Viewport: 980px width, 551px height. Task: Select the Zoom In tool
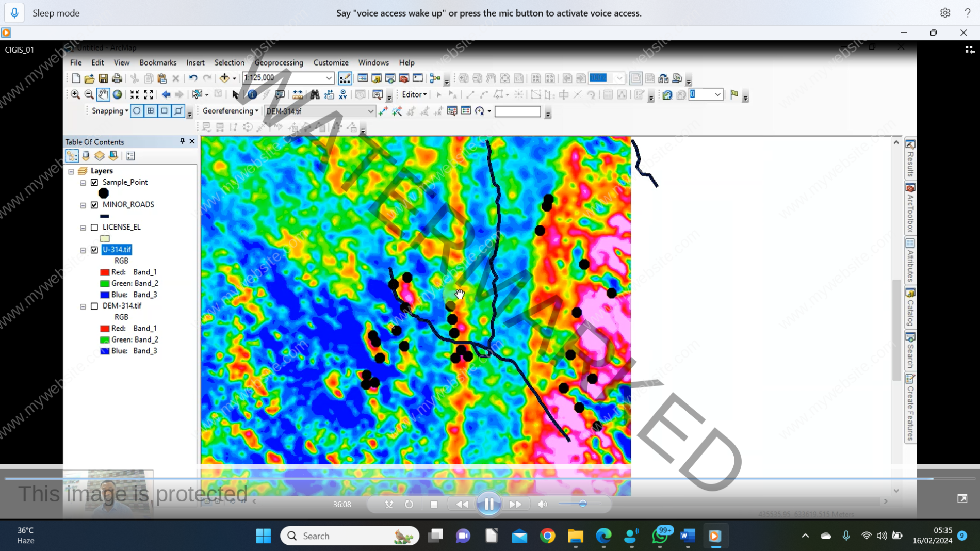(75, 94)
